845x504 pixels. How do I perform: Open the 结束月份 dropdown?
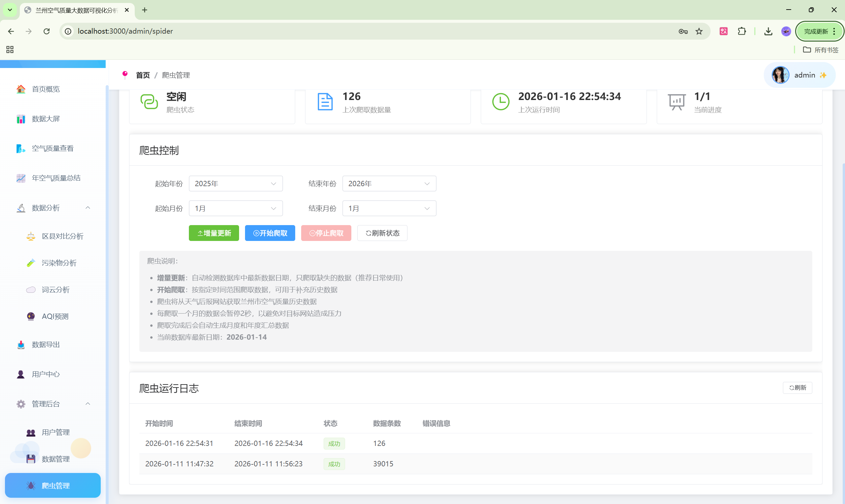[389, 209]
